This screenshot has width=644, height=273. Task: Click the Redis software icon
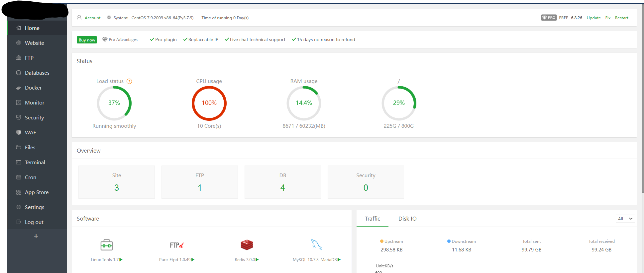click(247, 245)
